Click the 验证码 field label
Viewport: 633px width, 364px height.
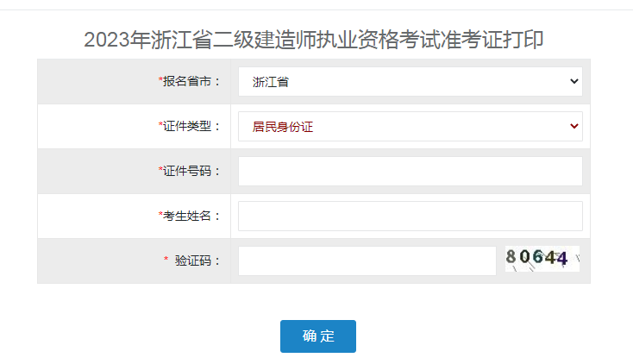coord(197,261)
